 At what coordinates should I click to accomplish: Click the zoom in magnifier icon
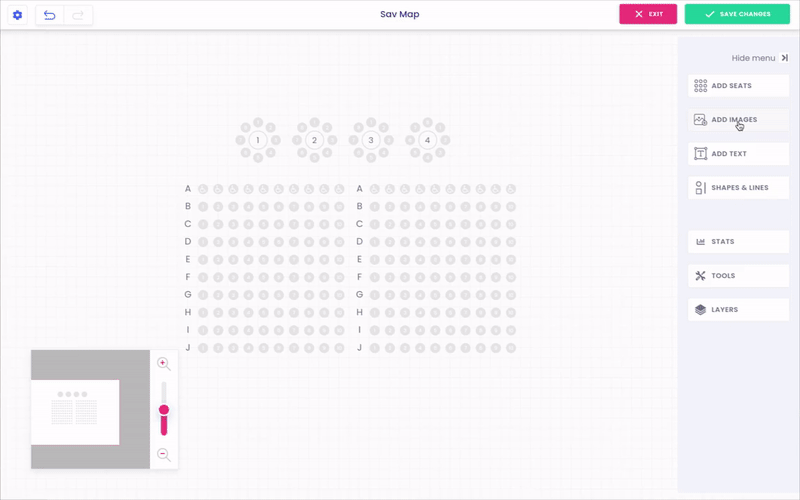click(x=164, y=364)
